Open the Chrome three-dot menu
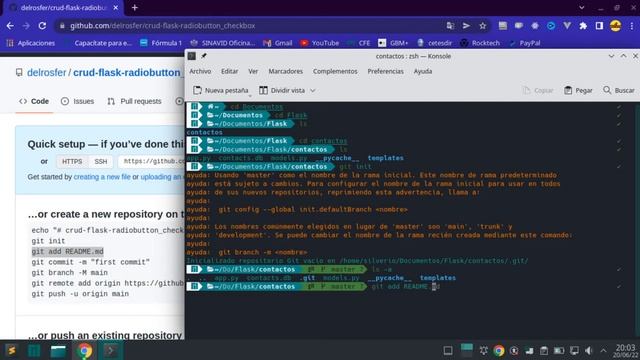This screenshot has width=640, height=360. (x=632, y=26)
